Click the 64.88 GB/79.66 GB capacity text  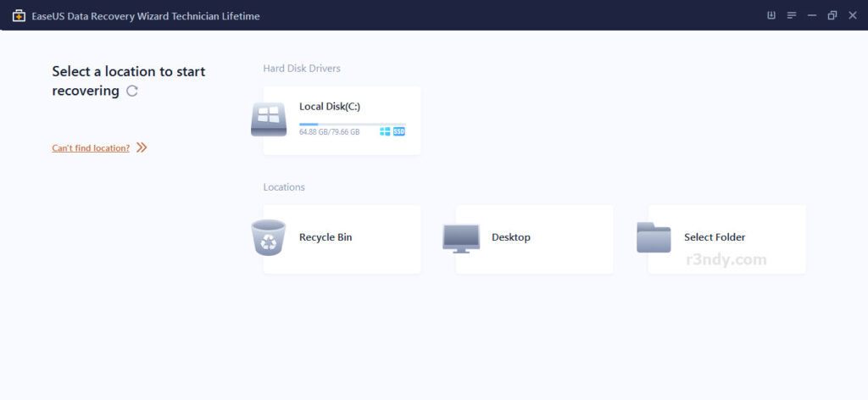pyautogui.click(x=329, y=132)
